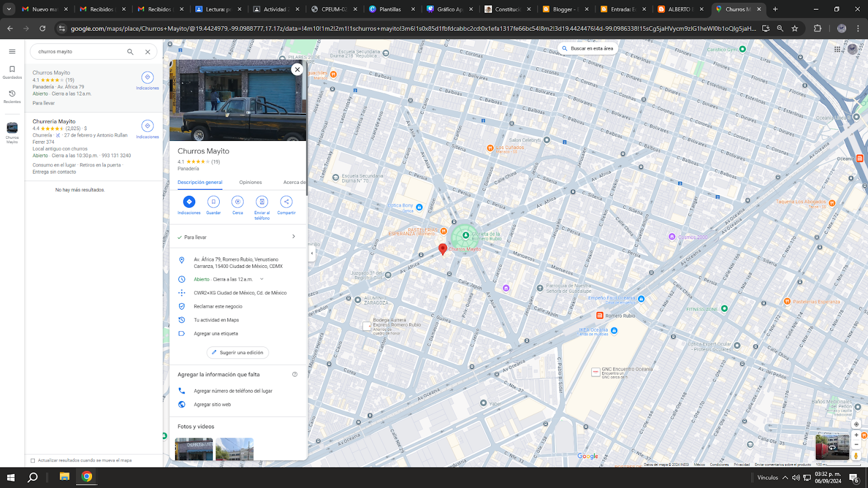Switch to Descripción general tab
868x488 pixels.
point(200,182)
